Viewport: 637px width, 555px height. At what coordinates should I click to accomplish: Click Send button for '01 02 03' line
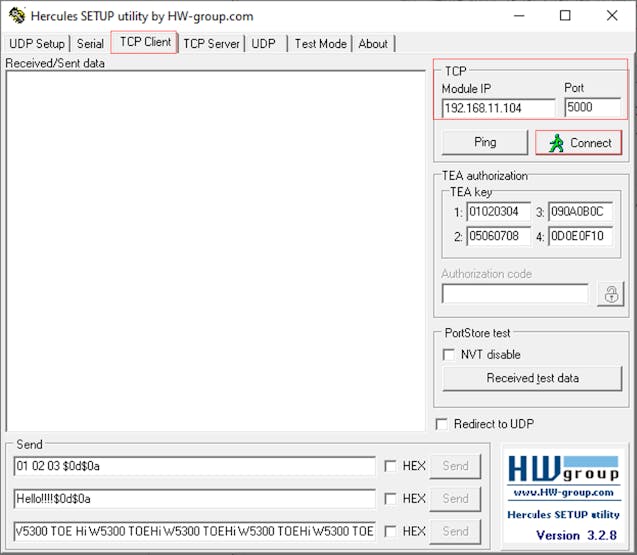455,466
